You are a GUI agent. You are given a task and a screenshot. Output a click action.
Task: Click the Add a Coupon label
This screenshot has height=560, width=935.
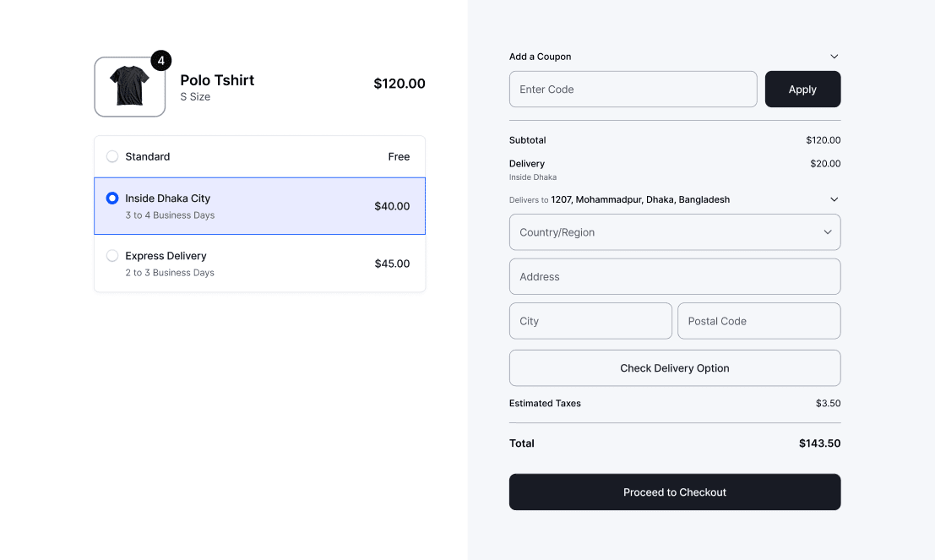(x=541, y=57)
